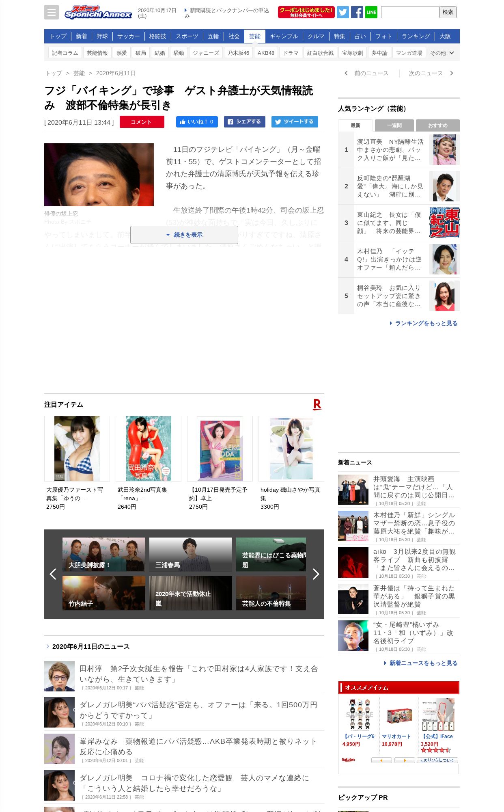Open the 竹内結子 carousel tile
The width and height of the screenshot is (504, 812).
point(104,593)
